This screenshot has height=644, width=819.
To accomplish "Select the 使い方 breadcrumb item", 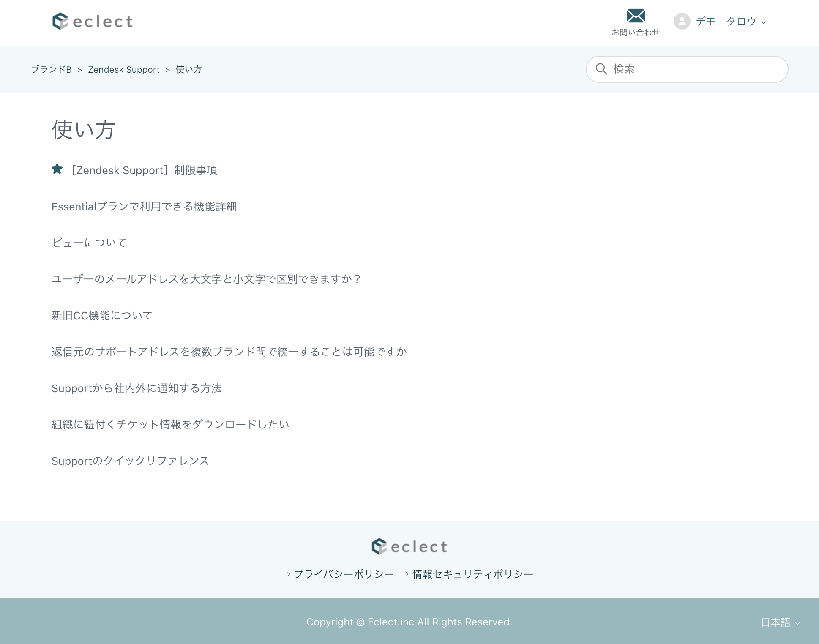I will (x=189, y=69).
